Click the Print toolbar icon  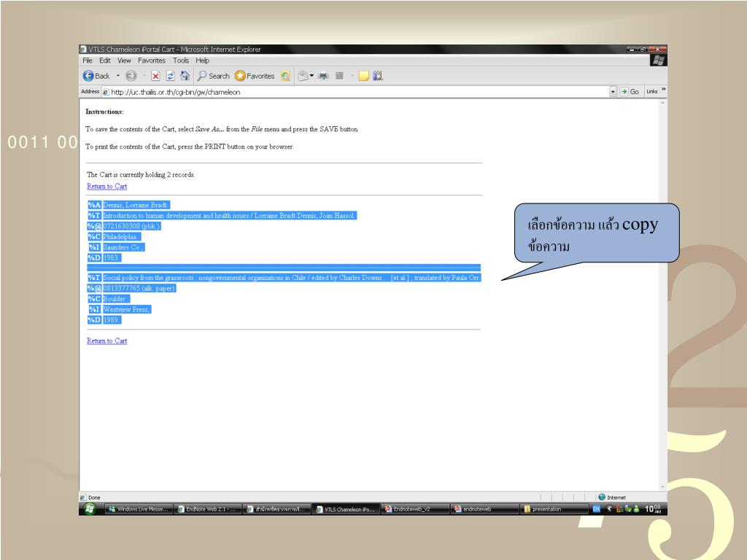click(323, 76)
